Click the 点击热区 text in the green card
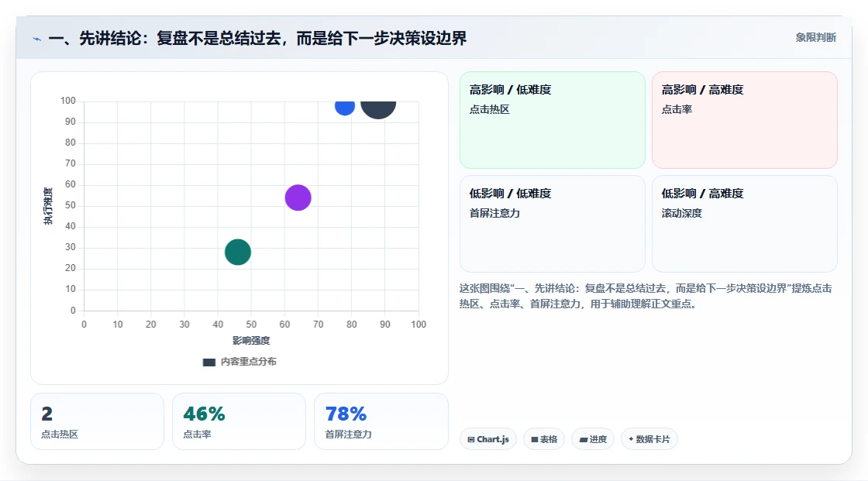Screen dimensions: 868x481 (489, 109)
